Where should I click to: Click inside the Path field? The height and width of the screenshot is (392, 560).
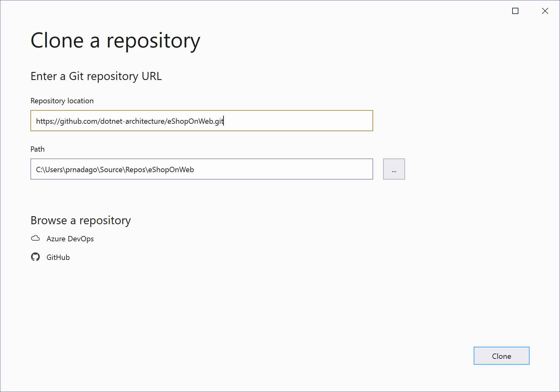(x=201, y=169)
